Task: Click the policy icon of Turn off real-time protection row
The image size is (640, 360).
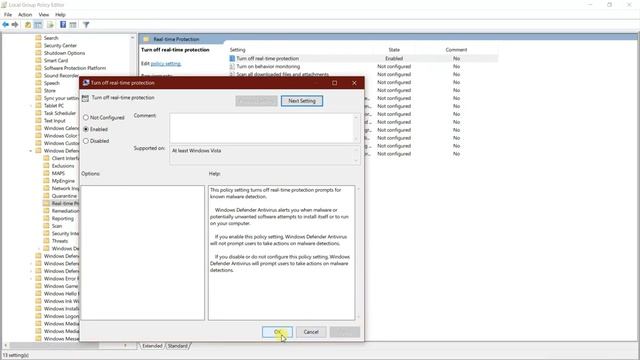Action: (232, 58)
